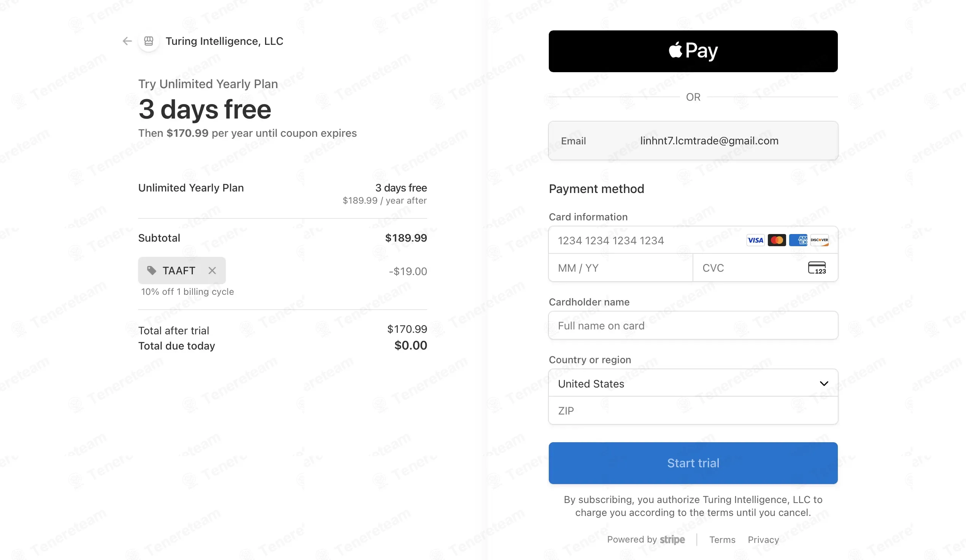Screen dimensions: 966x560
Task: Open the United States country dropdown
Action: pos(682,383)
